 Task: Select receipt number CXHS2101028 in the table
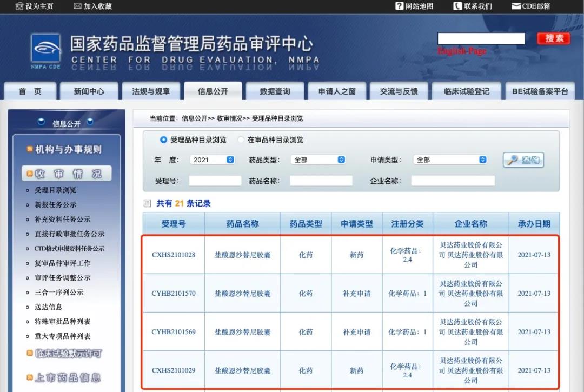[x=173, y=255]
